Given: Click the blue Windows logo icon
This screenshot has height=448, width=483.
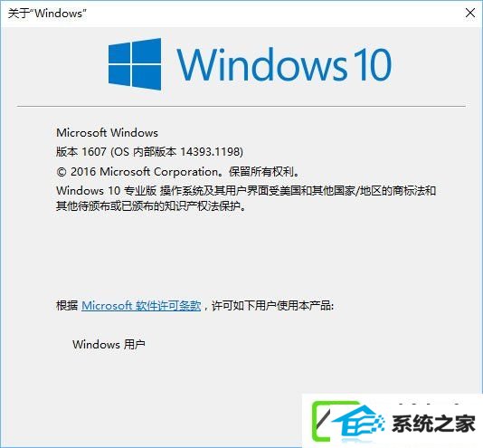Looking at the screenshot, I should 135,64.
